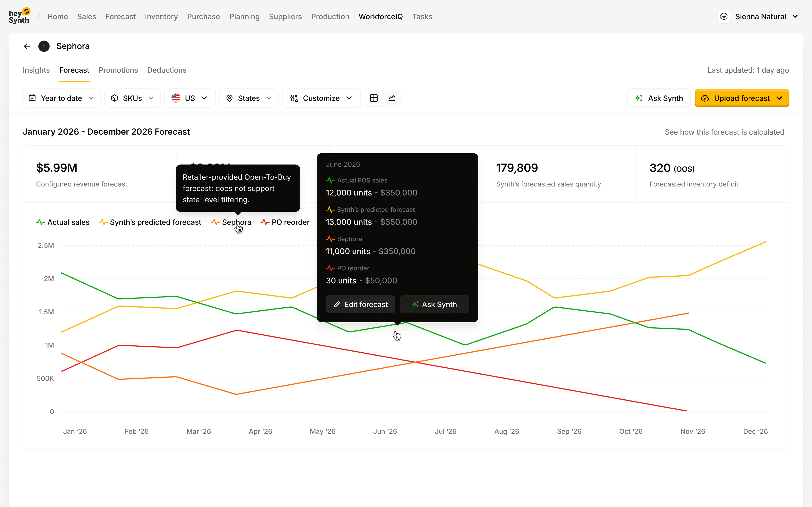Open the Year to date dropdown
This screenshot has width=812, height=507.
click(x=61, y=98)
